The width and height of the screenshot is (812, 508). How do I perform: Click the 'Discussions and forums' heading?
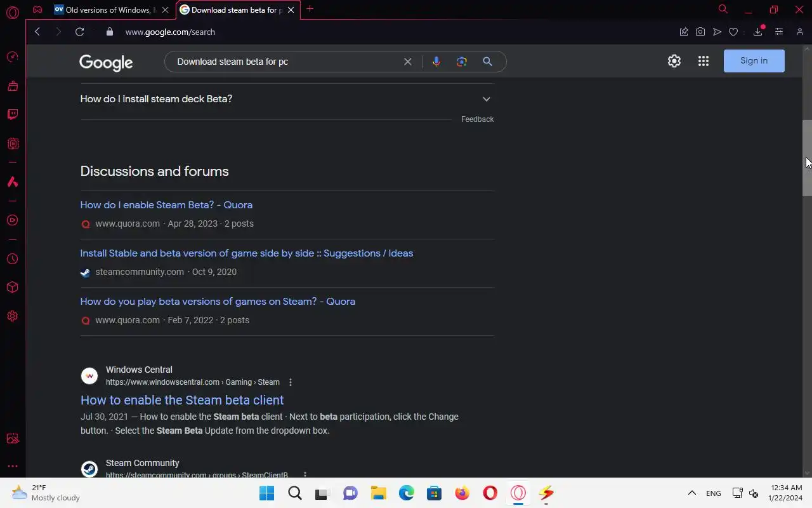point(154,171)
